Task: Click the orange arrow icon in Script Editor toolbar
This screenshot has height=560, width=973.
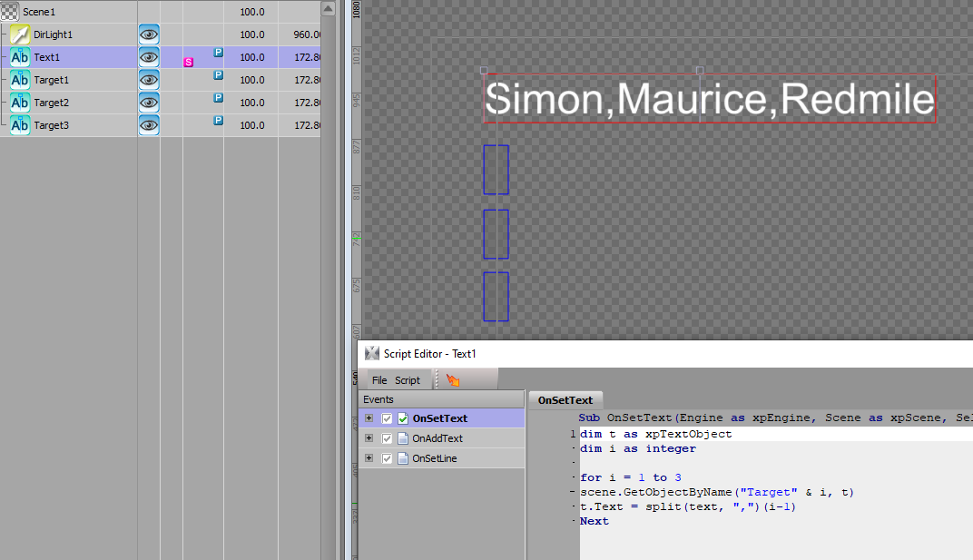Action: [x=452, y=380]
